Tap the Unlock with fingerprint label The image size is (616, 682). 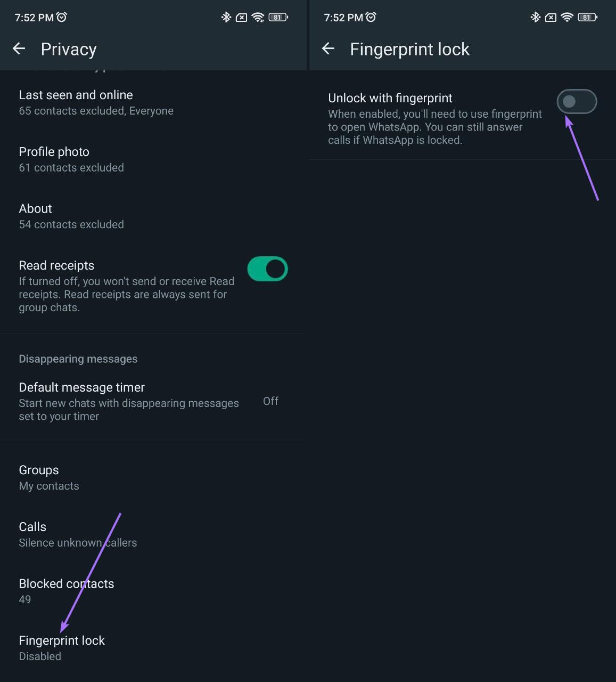click(x=390, y=98)
